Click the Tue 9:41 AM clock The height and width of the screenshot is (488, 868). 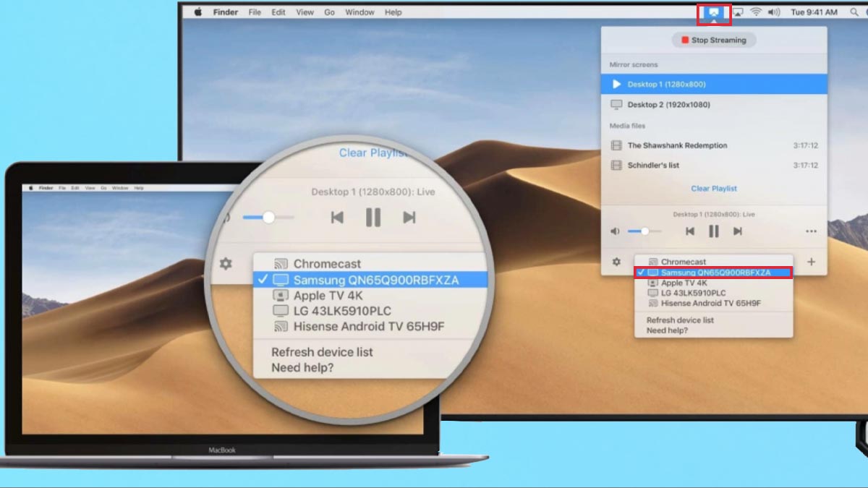coord(814,12)
